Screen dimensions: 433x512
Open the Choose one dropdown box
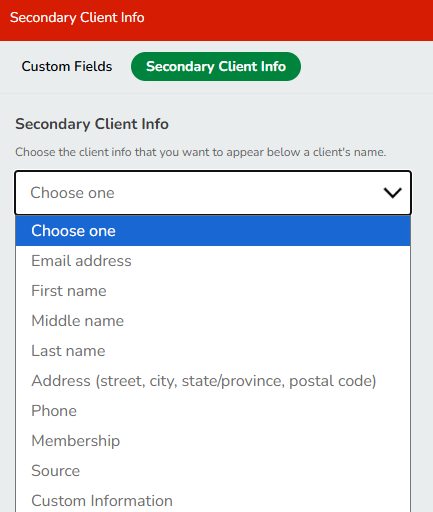[x=213, y=193]
